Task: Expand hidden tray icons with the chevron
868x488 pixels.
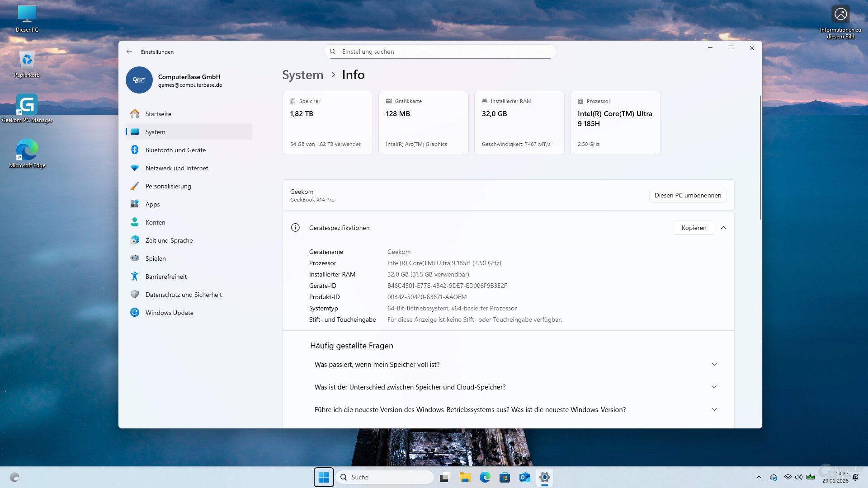Action: click(x=759, y=477)
